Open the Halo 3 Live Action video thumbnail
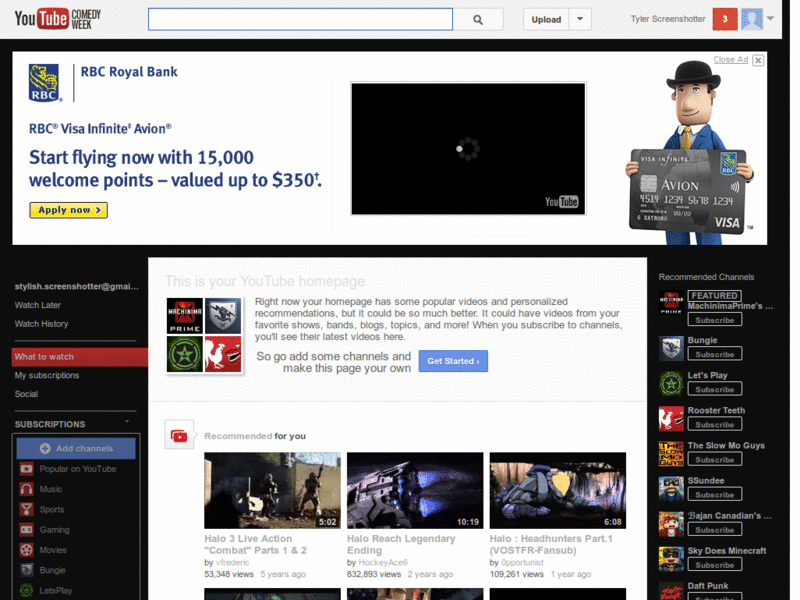Screen dimensions: 800x600 click(272, 490)
